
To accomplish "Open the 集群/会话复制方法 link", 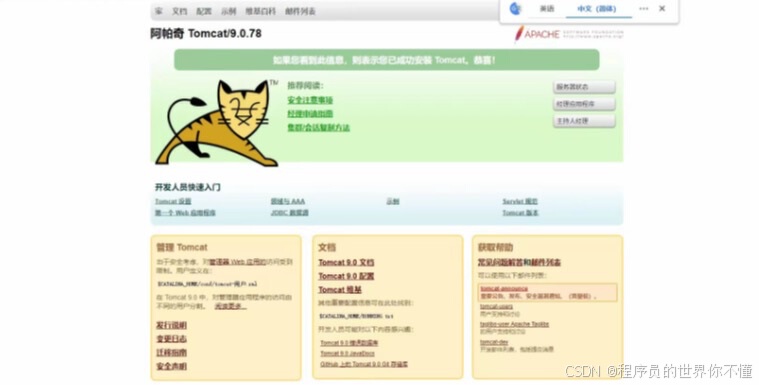I will tap(319, 127).
